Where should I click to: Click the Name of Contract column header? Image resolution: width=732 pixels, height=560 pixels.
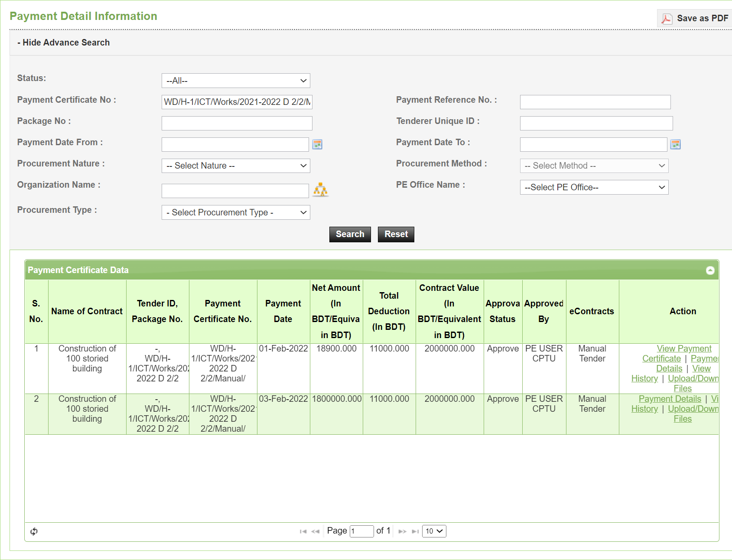click(87, 311)
